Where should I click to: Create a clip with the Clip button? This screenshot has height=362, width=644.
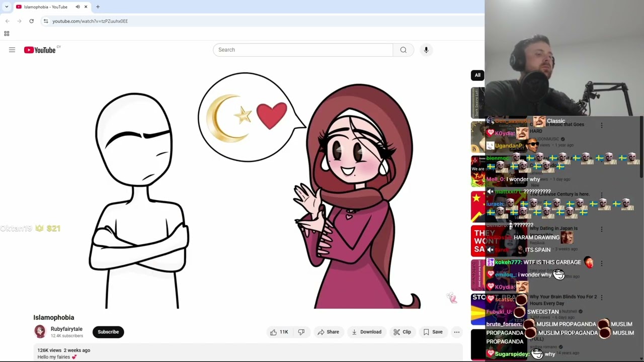[x=402, y=332]
